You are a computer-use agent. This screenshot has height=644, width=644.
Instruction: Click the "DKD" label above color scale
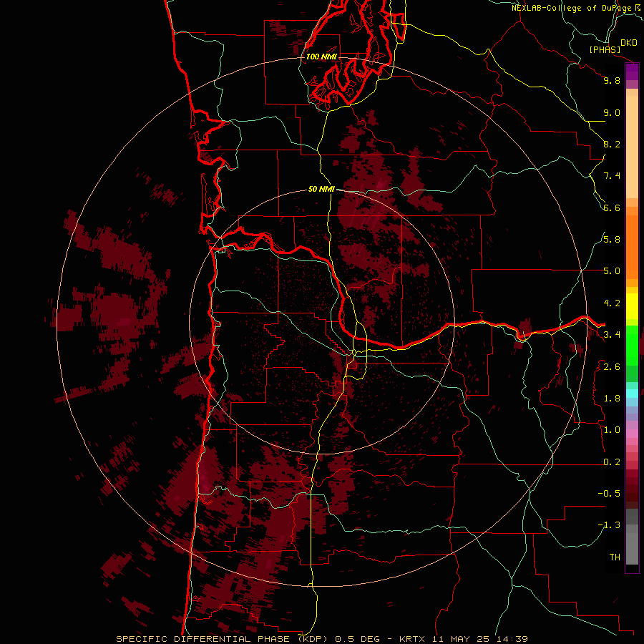(x=629, y=43)
